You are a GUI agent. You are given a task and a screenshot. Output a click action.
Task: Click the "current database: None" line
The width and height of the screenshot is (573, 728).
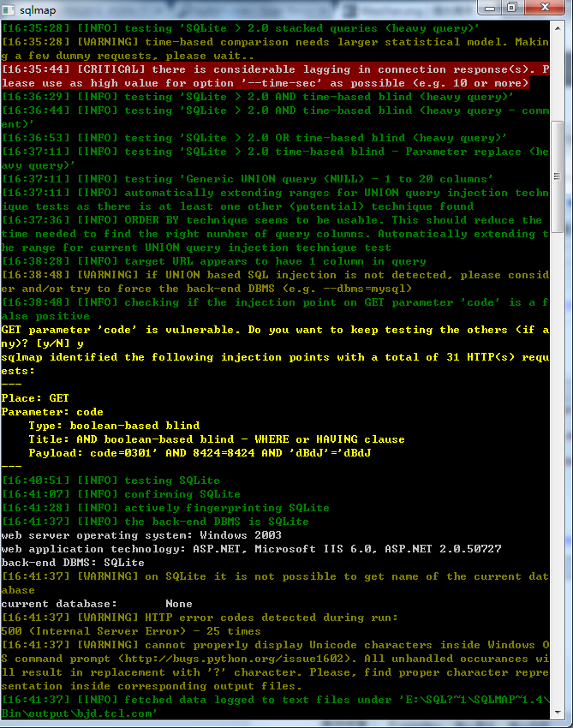tap(97, 604)
